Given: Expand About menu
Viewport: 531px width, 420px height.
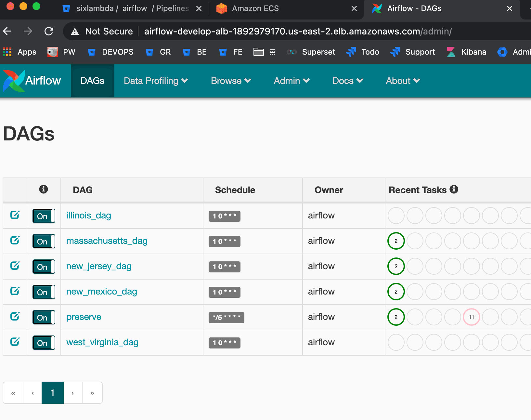Looking at the screenshot, I should (x=403, y=81).
